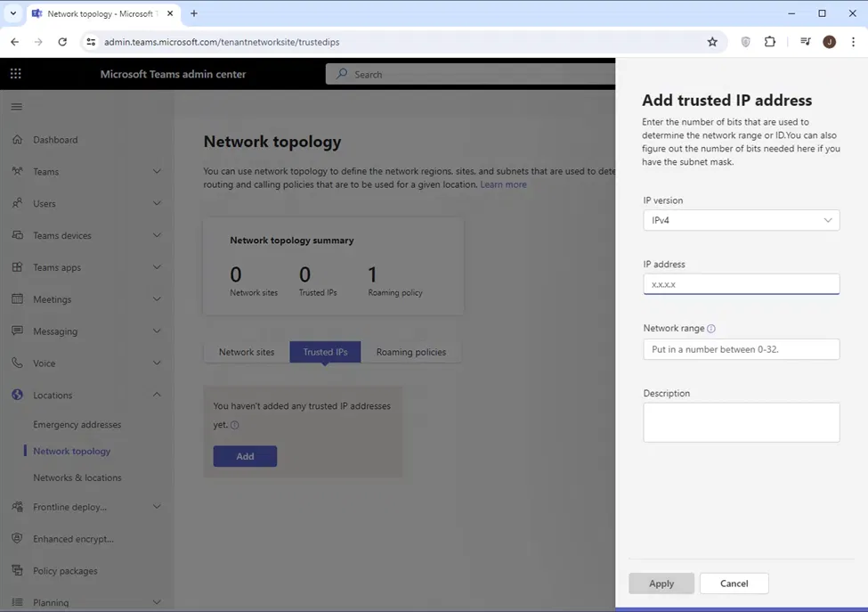Open the IP version dropdown
868x612 pixels.
coord(741,220)
